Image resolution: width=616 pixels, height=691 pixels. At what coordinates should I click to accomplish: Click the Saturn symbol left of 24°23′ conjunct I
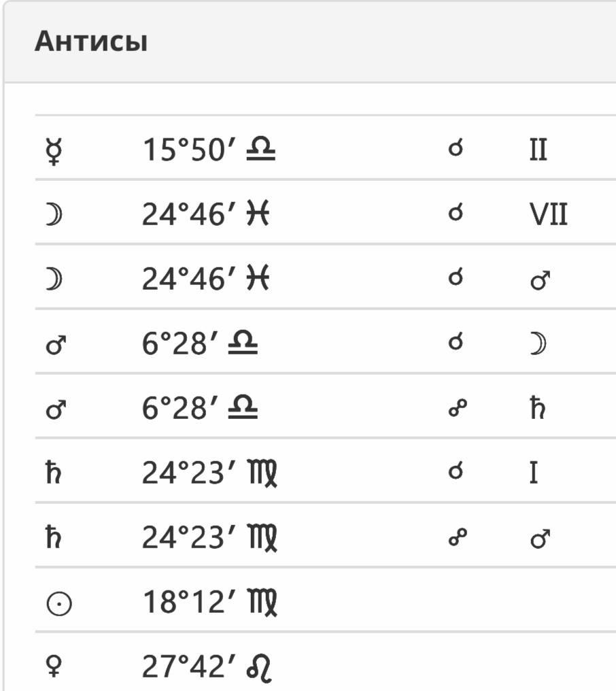[53, 473]
